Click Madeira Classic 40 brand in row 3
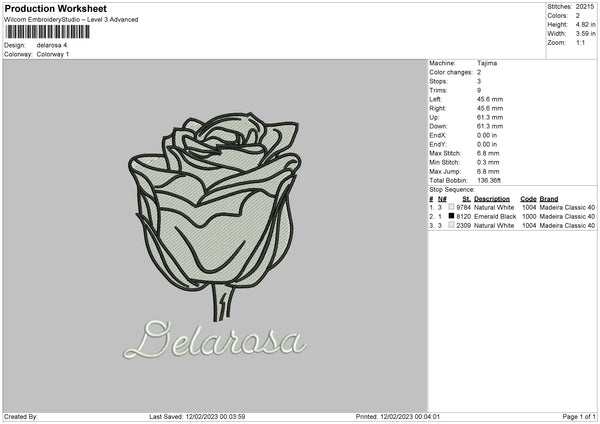This screenshot has height=424, width=600. click(567, 225)
